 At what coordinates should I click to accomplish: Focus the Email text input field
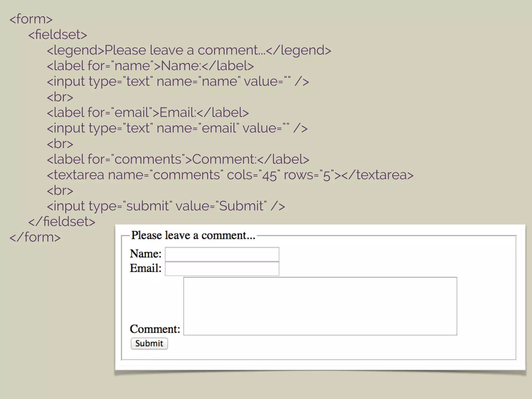click(222, 269)
